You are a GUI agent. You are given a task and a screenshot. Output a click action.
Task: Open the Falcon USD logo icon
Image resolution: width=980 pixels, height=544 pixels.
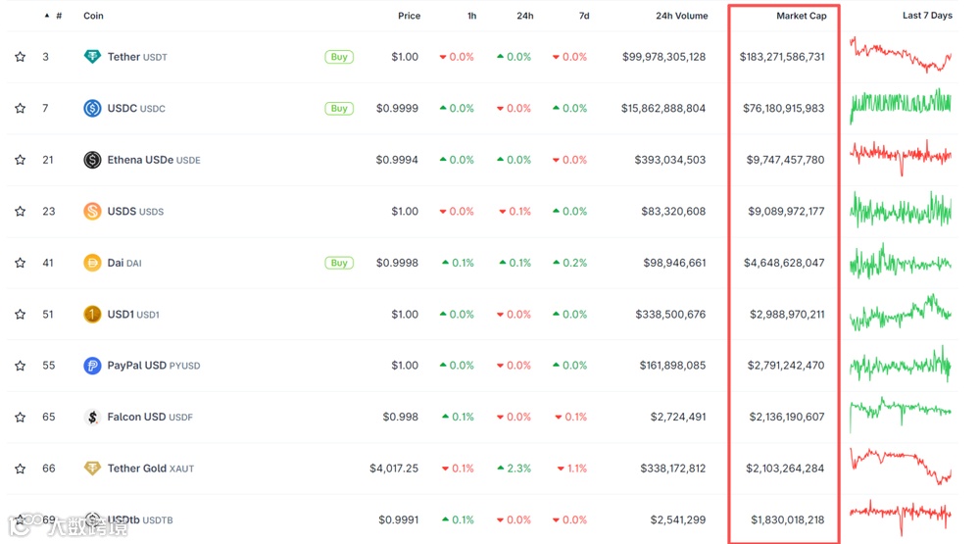(x=92, y=418)
